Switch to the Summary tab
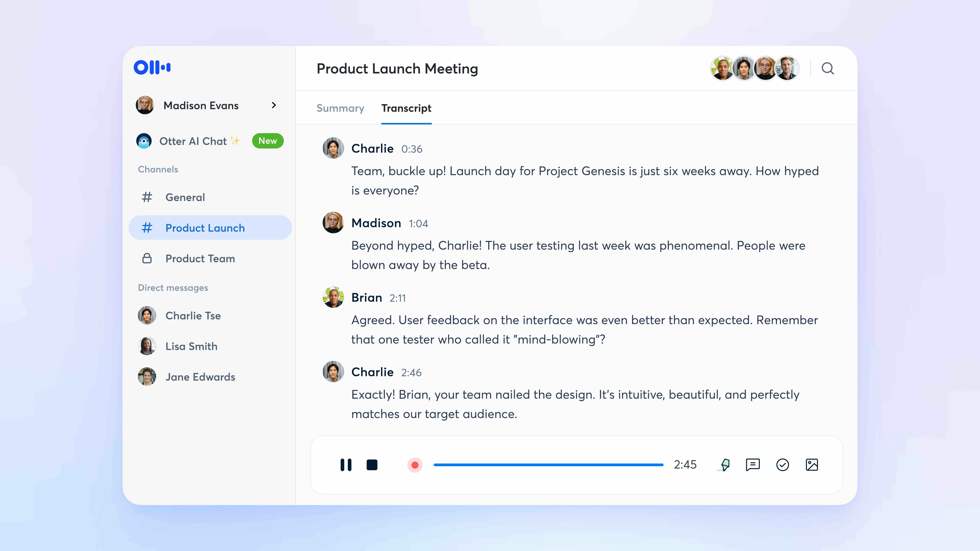This screenshot has width=980, height=551. pyautogui.click(x=340, y=108)
